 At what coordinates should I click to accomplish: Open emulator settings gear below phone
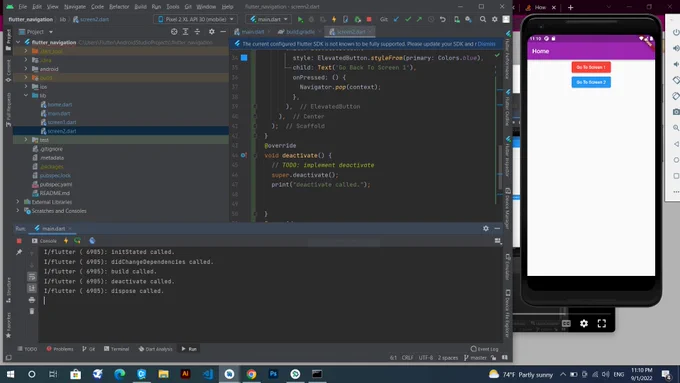[584, 324]
